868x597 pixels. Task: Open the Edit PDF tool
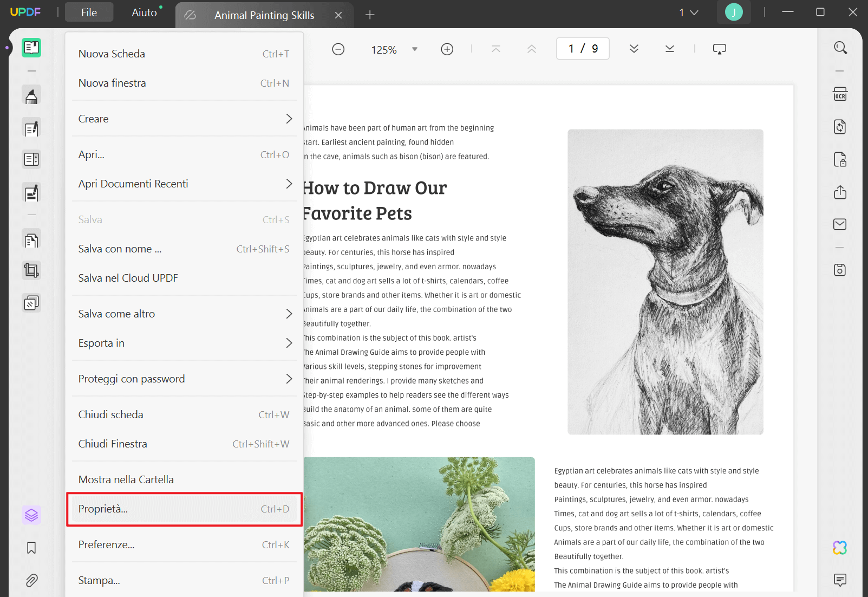coord(31,128)
